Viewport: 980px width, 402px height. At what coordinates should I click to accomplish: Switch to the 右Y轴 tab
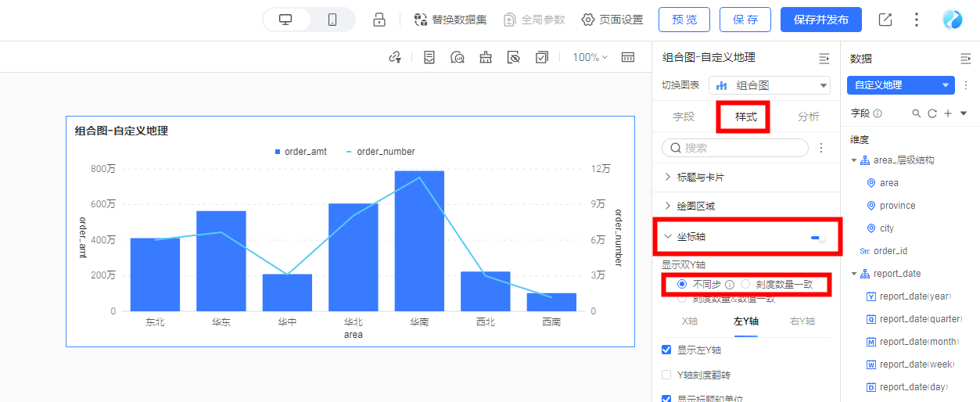click(802, 321)
